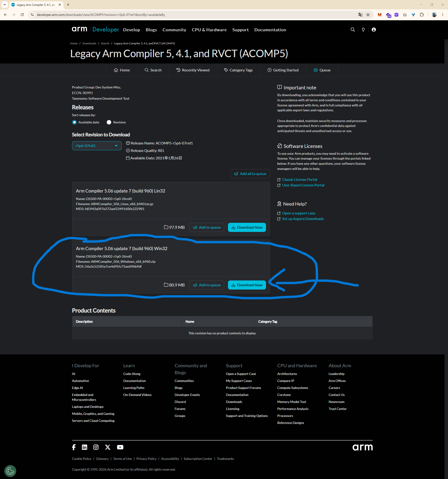Click the browser address bar URL
Screen dimensions: 448x479
[x=101, y=15]
